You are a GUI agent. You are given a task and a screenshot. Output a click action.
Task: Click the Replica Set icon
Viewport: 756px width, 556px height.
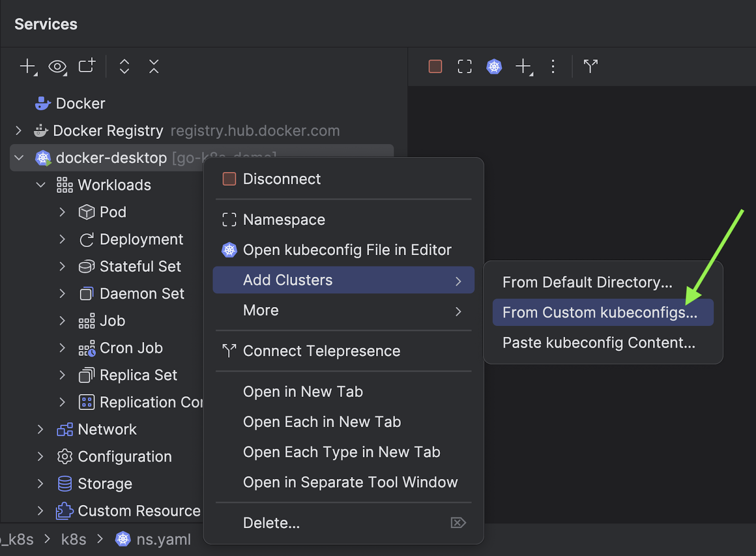[x=86, y=375]
